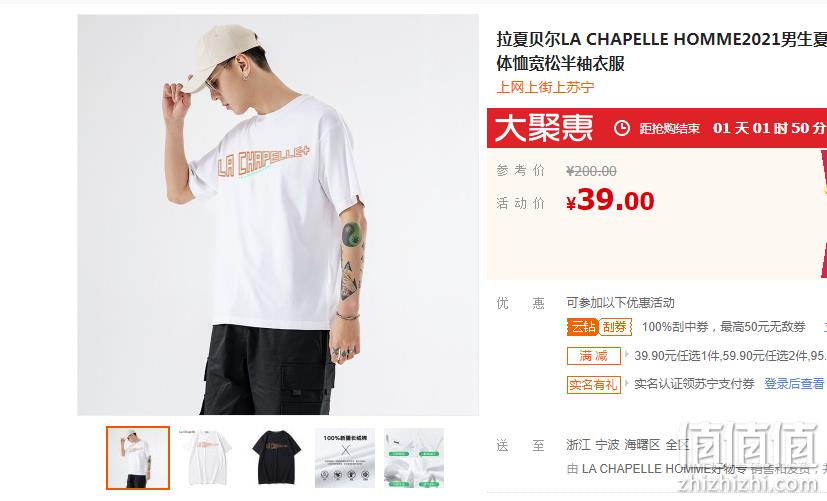Image resolution: width=827 pixels, height=501 pixels.
Task: Expand the 满减 promotion details arrow
Action: click(627, 354)
